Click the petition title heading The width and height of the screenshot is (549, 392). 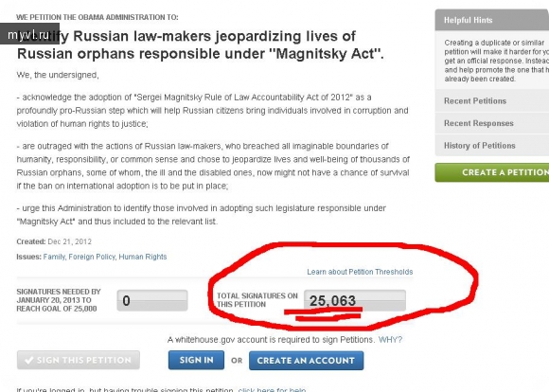pos(201,45)
